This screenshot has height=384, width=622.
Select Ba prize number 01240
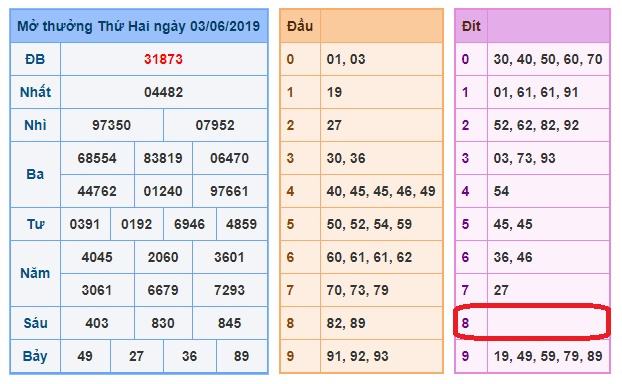[163, 191]
